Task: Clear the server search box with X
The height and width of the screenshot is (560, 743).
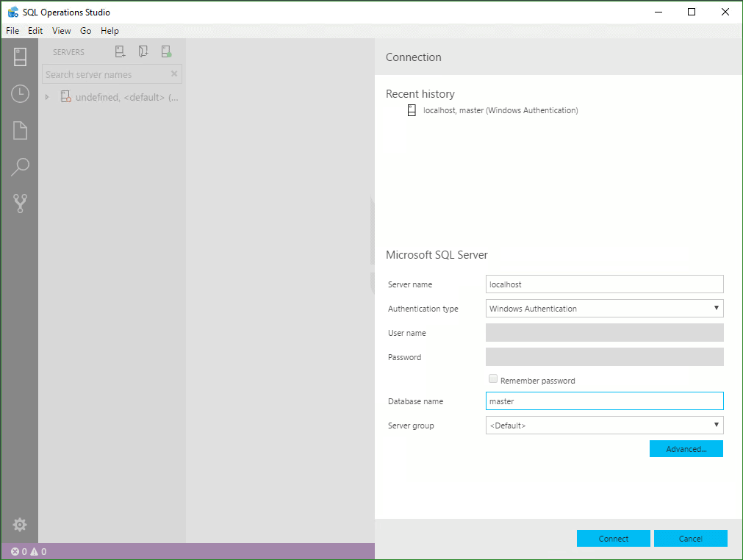Action: click(174, 74)
